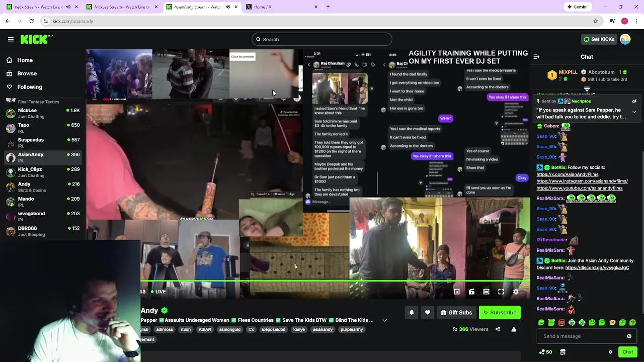The width and height of the screenshot is (644, 362).
Task: Click the green Chat send button
Action: (x=627, y=352)
